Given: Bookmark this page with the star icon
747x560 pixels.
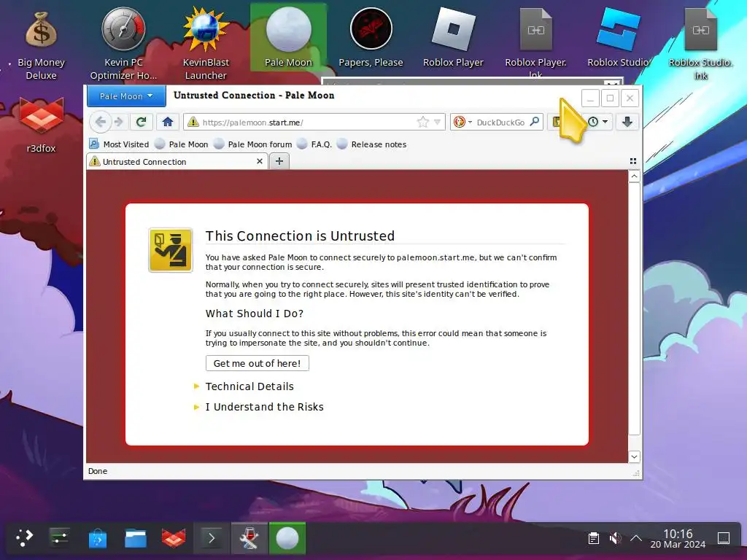Looking at the screenshot, I should point(422,122).
